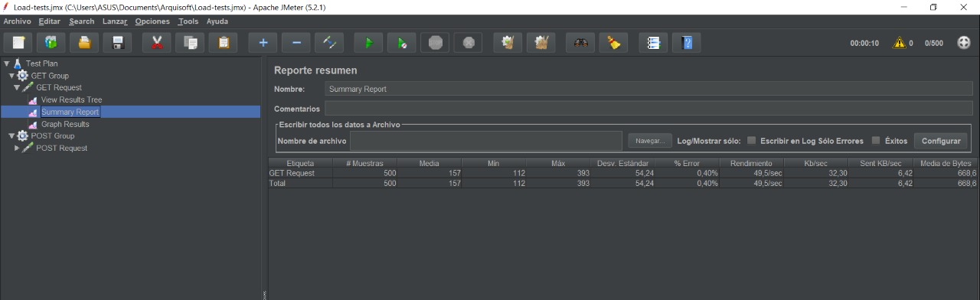Click the Desv. Estándar column header
This screenshot has width=980, height=300.
click(622, 163)
